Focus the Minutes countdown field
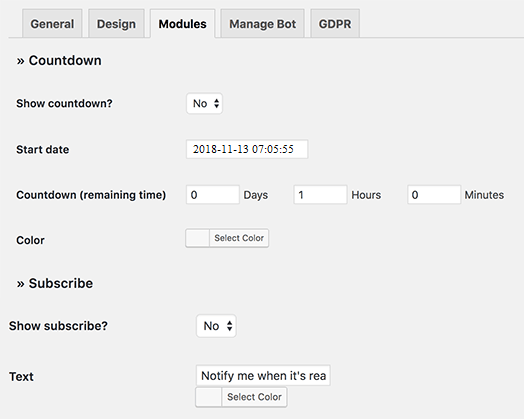 point(434,195)
